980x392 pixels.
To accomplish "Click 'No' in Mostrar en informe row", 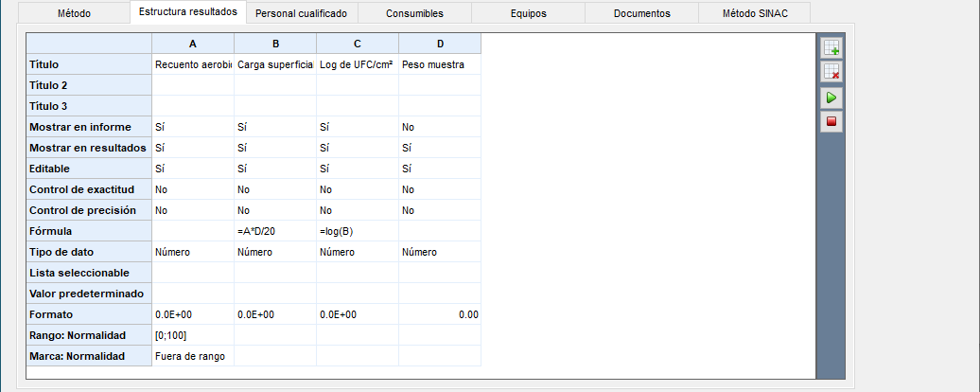I will 440,127.
